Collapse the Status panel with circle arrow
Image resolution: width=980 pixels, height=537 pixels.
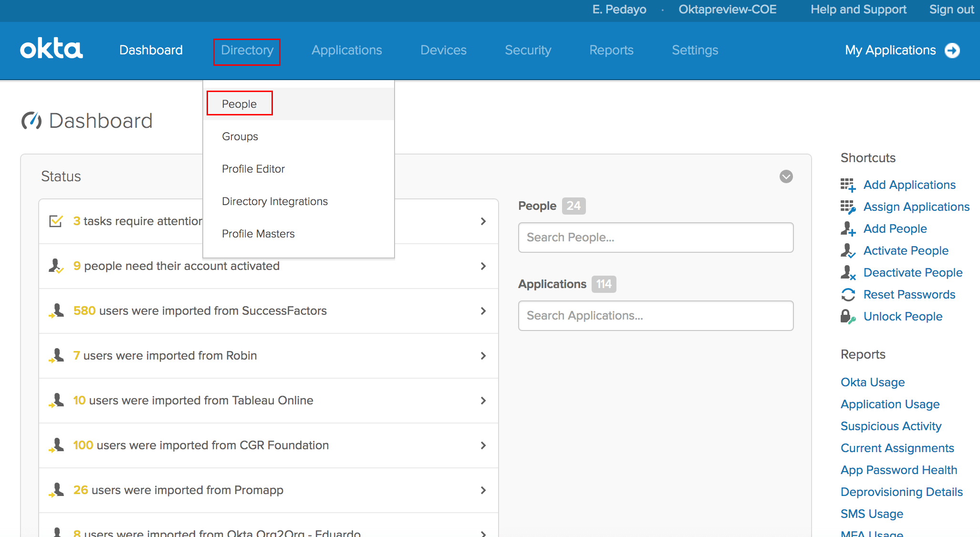point(786,176)
